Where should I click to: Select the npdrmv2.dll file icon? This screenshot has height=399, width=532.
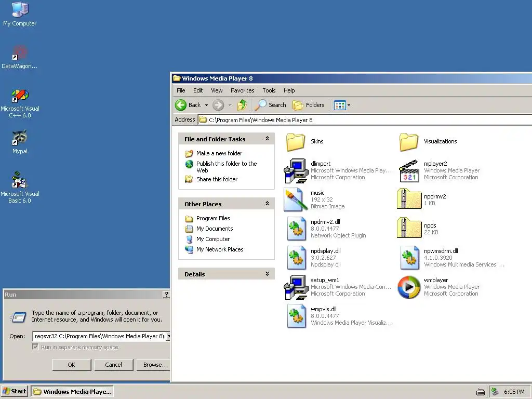(x=296, y=229)
